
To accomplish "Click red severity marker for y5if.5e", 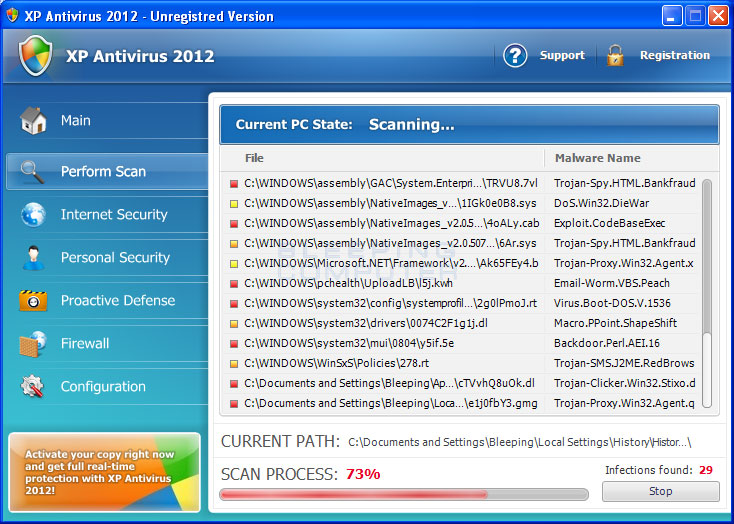I will [234, 344].
